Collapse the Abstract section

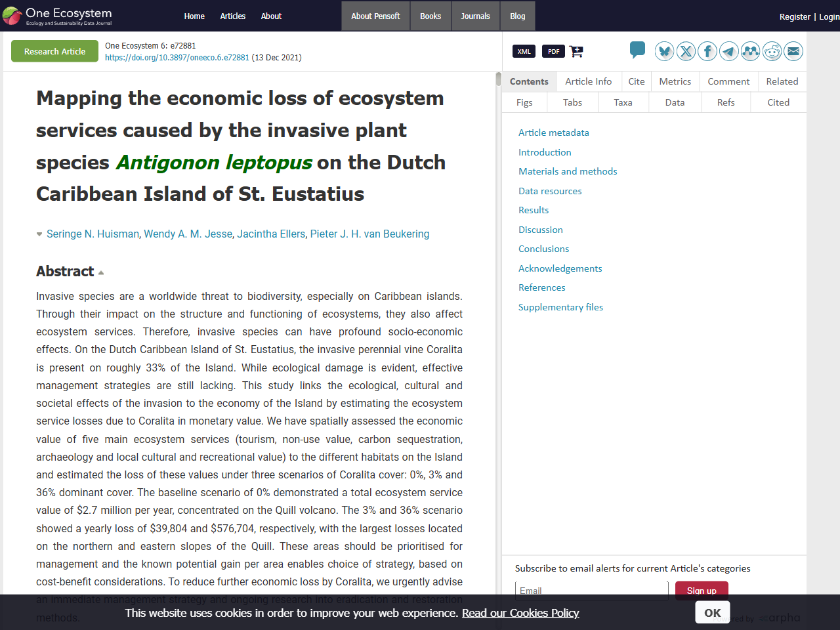tap(101, 272)
